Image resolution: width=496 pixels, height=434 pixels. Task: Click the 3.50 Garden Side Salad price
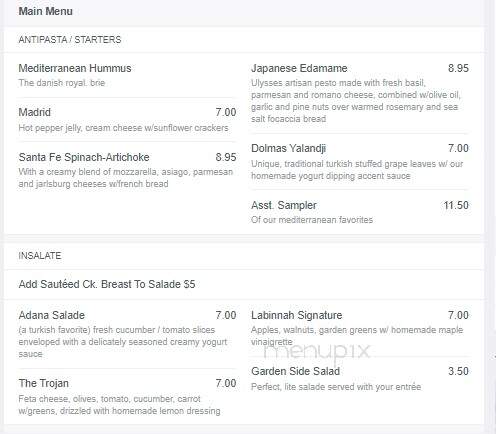(x=458, y=371)
